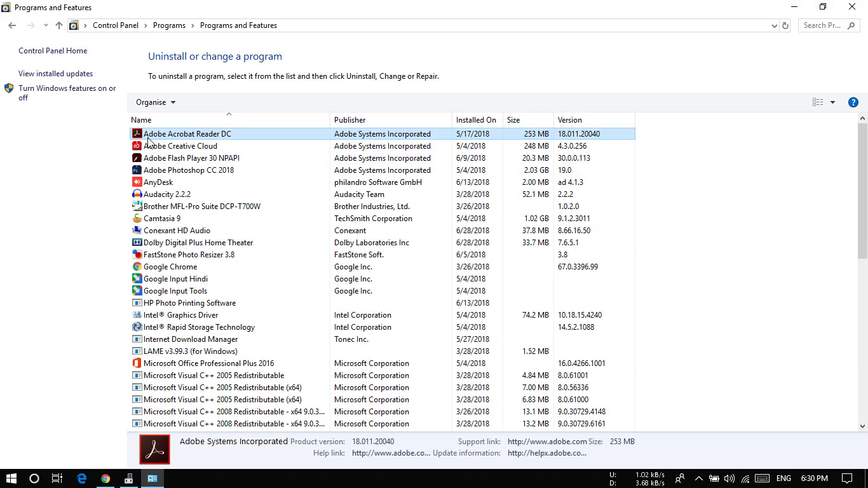Select the Intel Rapid Storage Technology icon
This screenshot has width=868, height=488.
click(137, 327)
